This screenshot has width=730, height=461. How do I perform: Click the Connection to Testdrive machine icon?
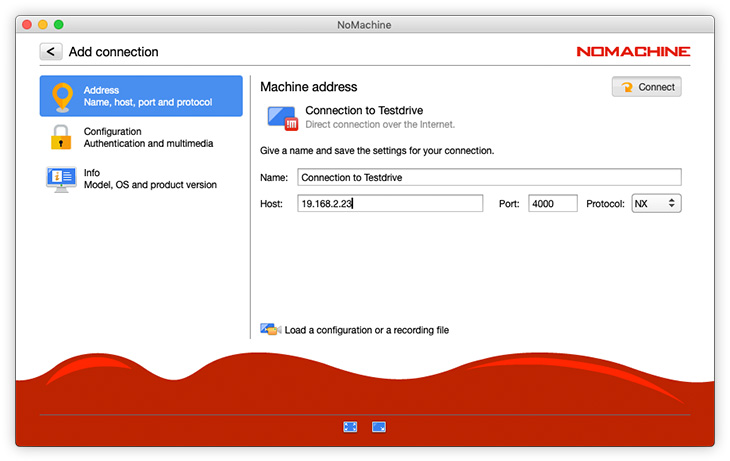(x=282, y=117)
